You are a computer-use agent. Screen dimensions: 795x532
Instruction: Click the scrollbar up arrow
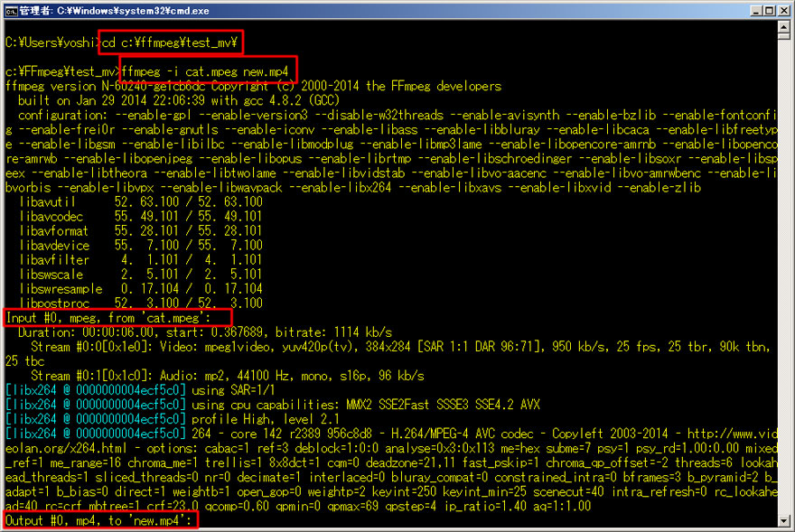pyautogui.click(x=784, y=26)
